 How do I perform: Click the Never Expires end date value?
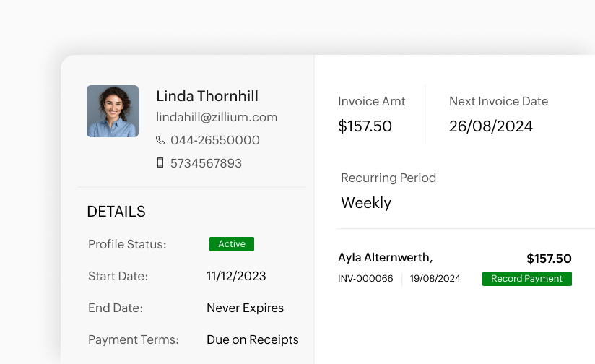click(x=245, y=308)
